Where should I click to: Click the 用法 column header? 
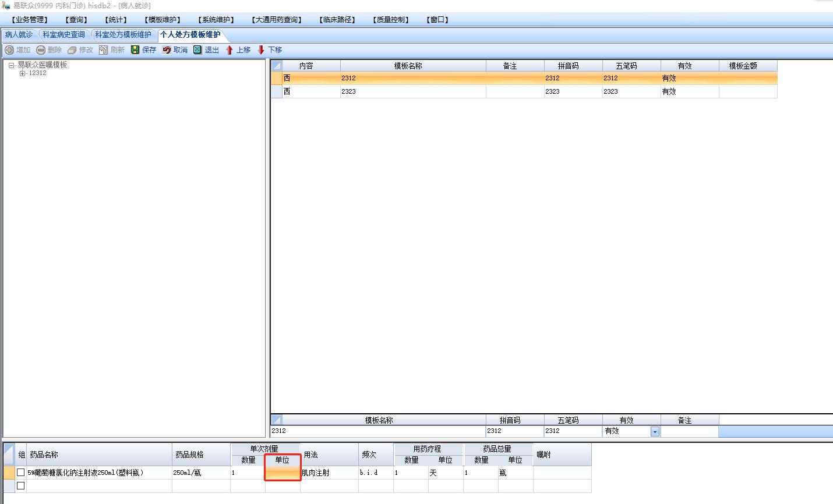coord(329,455)
